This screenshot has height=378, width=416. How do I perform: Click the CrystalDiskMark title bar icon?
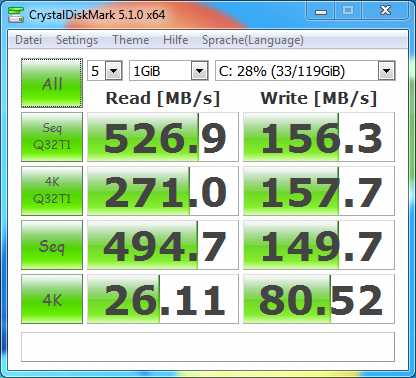(x=16, y=15)
